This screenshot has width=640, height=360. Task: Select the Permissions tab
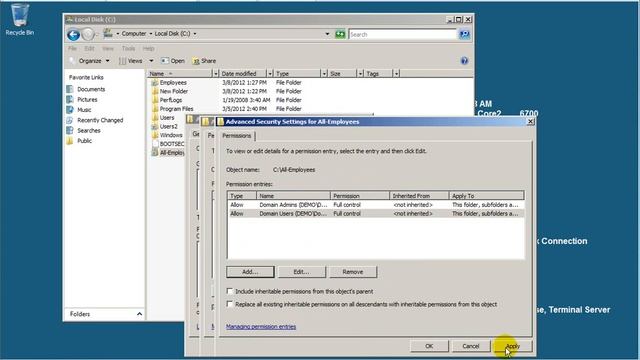click(x=237, y=136)
